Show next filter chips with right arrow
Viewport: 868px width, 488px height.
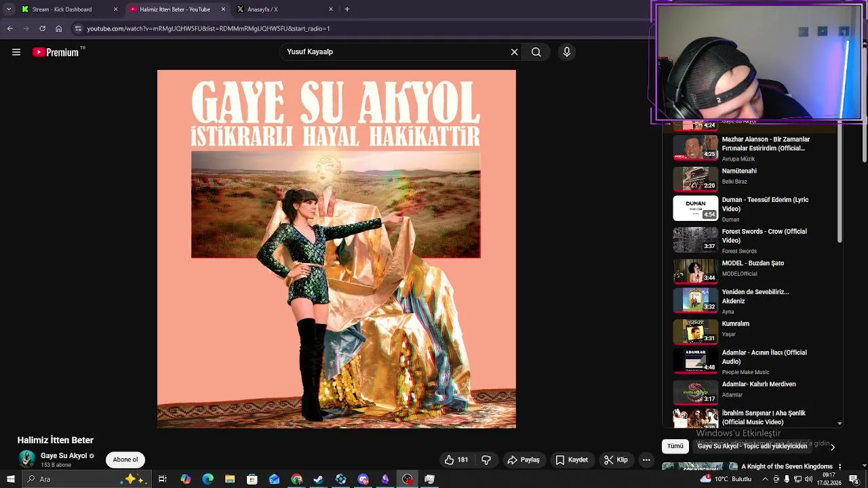(833, 447)
